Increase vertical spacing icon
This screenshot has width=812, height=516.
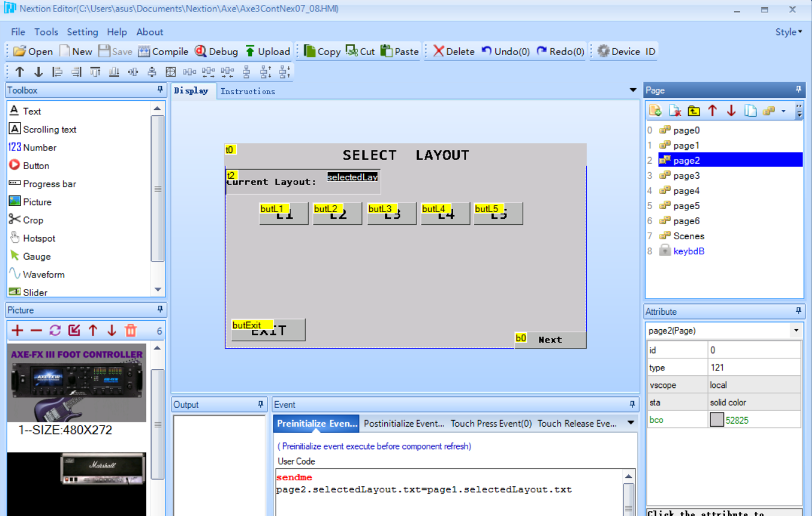[265, 72]
